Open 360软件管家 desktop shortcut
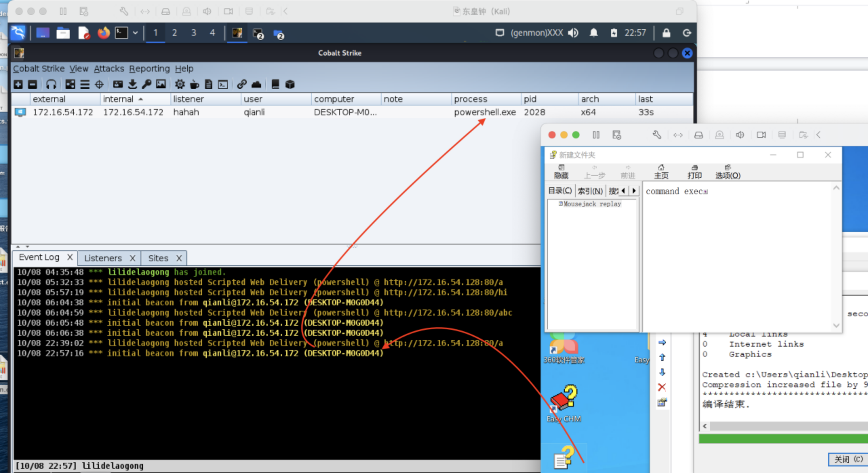Viewport: 868px width, 473px height. point(564,349)
